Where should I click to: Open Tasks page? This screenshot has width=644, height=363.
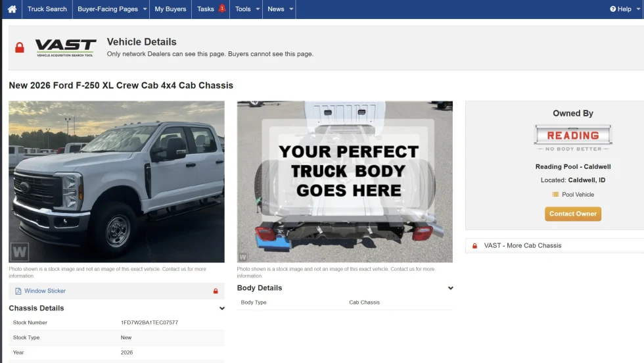205,9
